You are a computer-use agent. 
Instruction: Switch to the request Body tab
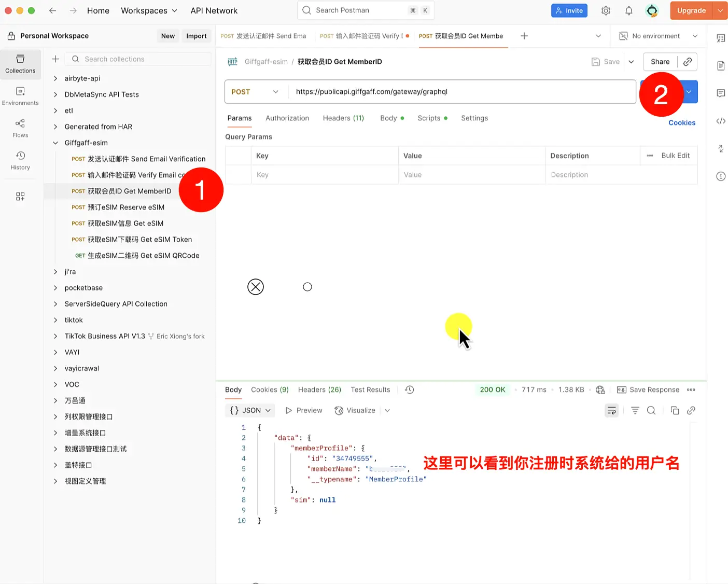click(392, 118)
